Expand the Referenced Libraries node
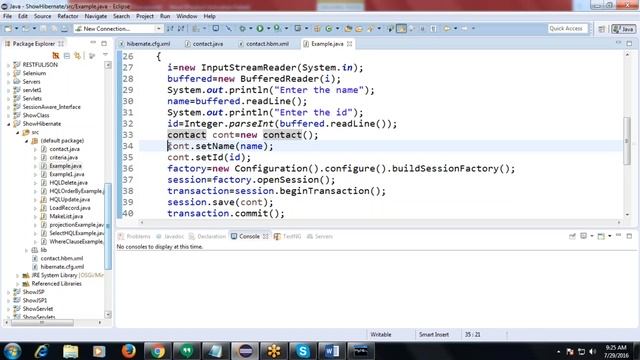640x360 pixels. [18, 284]
